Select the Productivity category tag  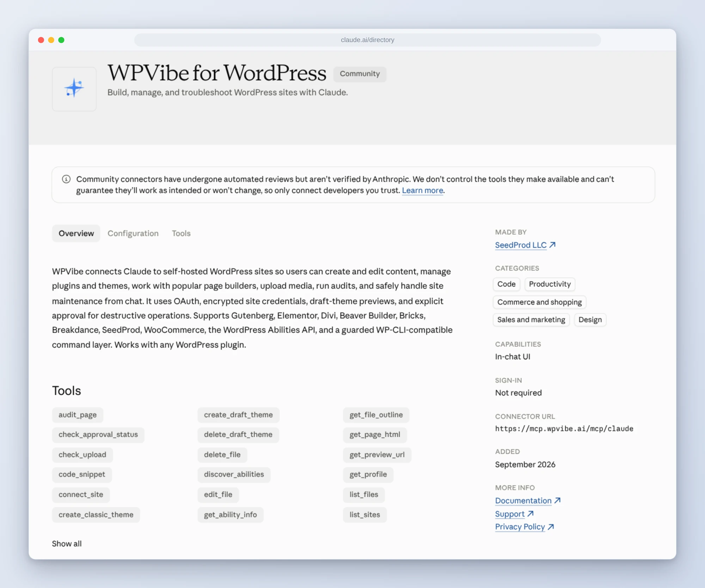550,284
